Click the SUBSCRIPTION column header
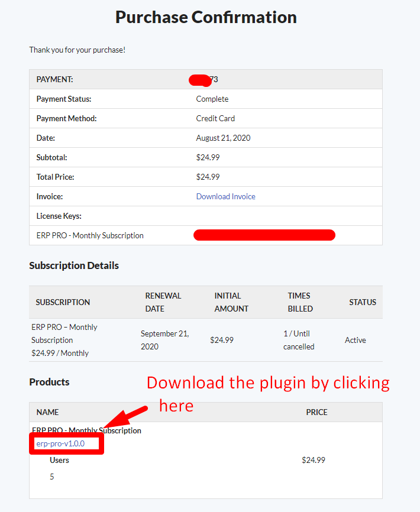The width and height of the screenshot is (420, 512). [63, 302]
